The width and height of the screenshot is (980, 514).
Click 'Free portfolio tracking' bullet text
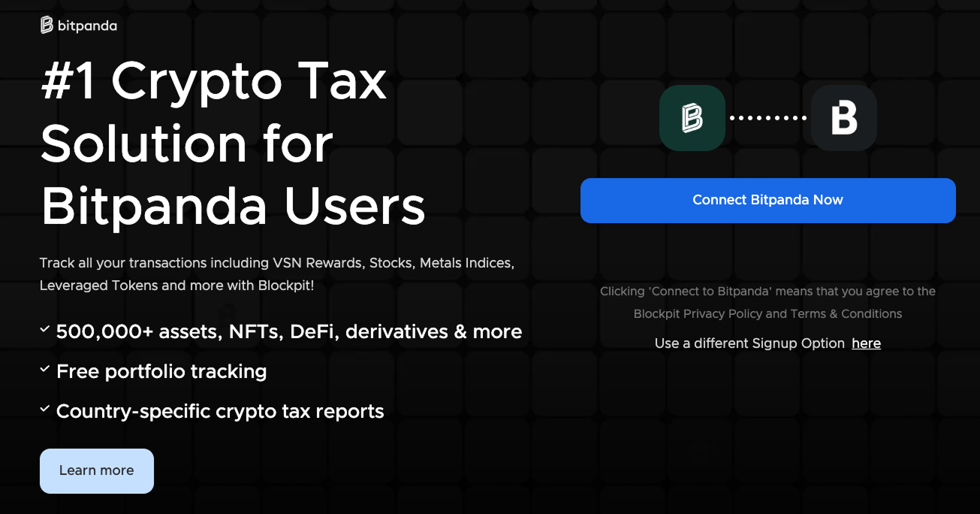click(x=161, y=371)
